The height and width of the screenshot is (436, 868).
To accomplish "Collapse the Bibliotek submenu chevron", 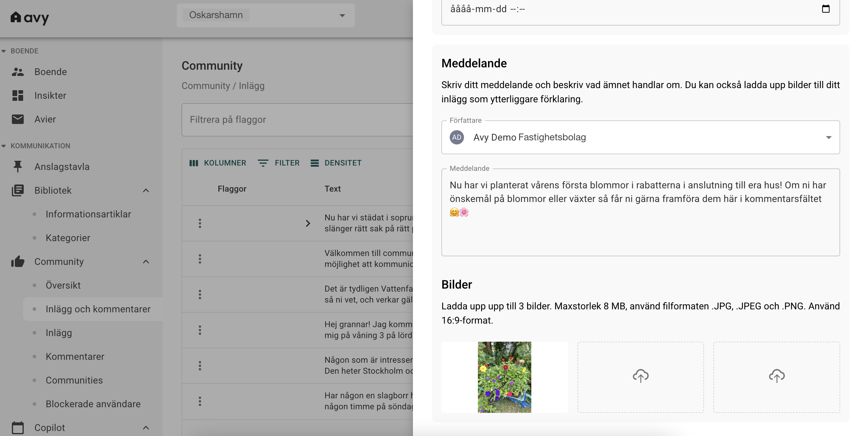I will tap(146, 190).
